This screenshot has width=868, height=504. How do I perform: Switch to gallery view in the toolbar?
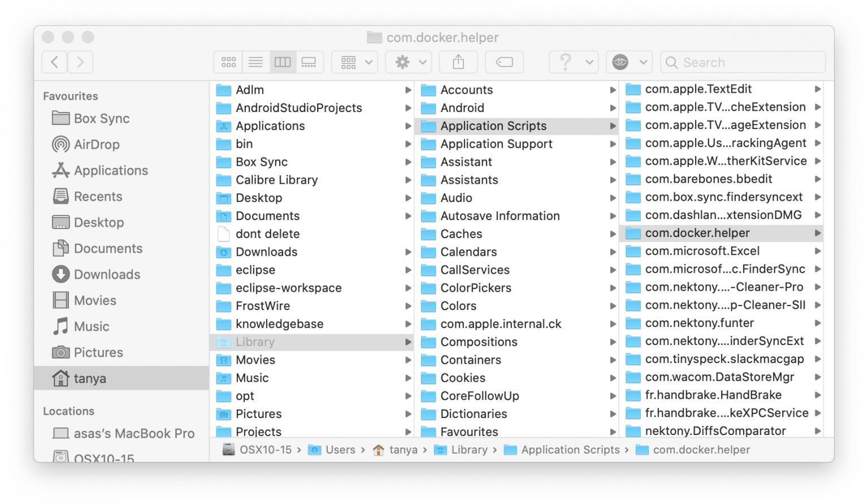click(x=309, y=62)
